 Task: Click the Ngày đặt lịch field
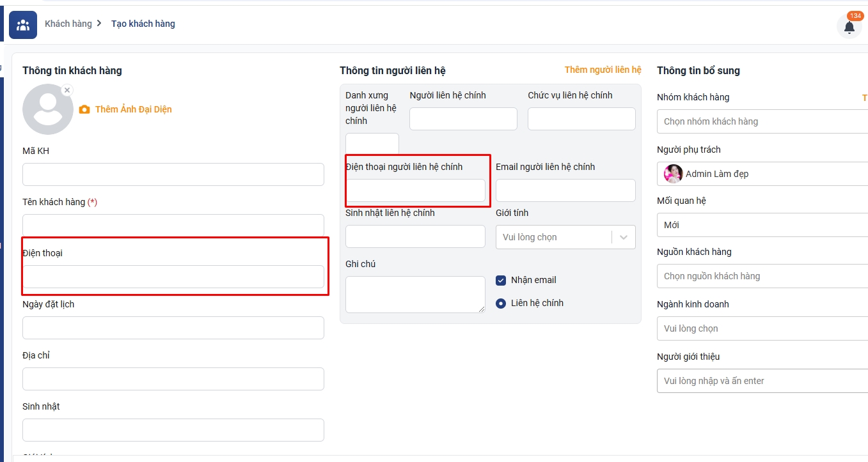point(173,328)
